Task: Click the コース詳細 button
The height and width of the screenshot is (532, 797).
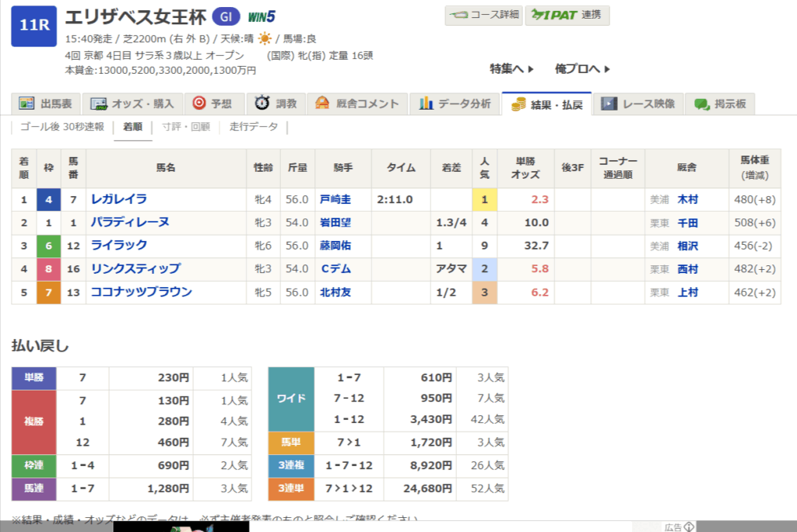Action: (482, 16)
